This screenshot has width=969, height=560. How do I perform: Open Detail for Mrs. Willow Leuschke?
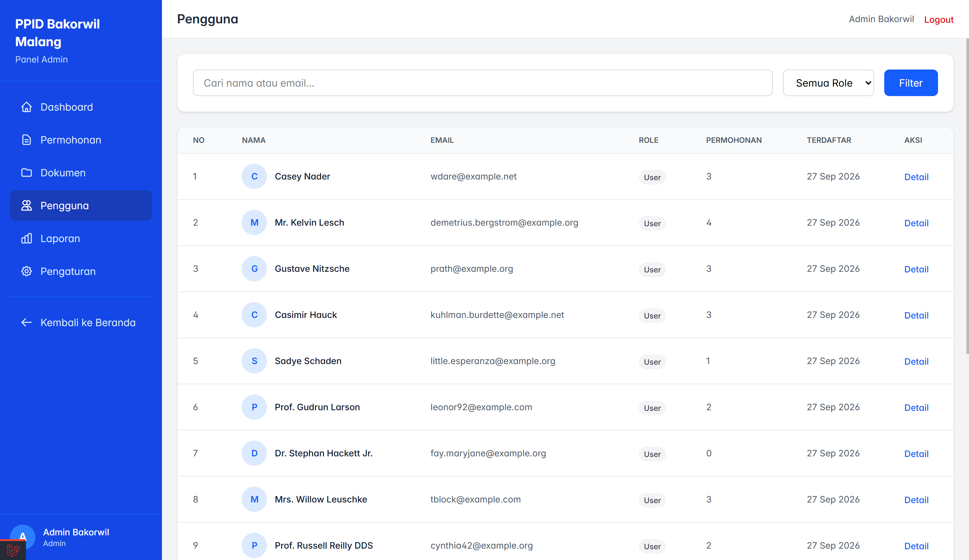coord(916,500)
